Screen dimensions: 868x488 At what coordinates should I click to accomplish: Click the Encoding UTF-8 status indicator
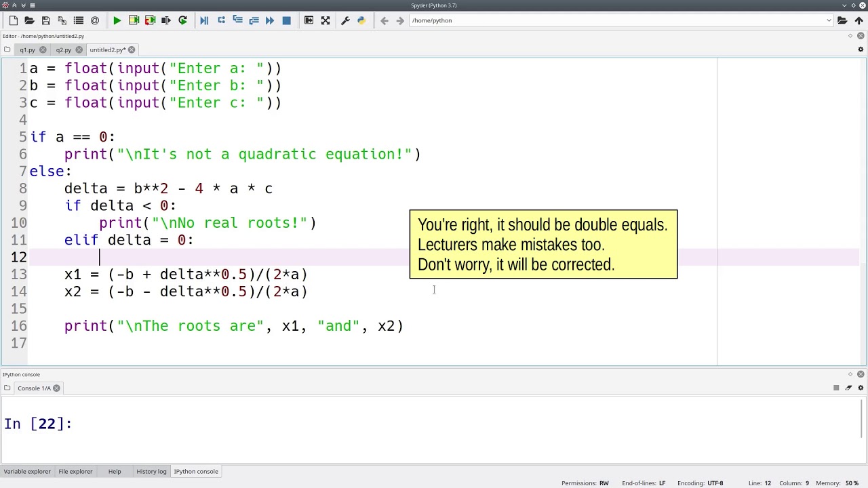(701, 483)
